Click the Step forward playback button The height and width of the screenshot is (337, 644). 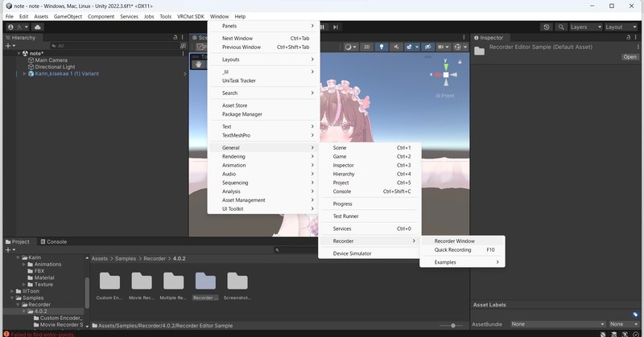point(336,27)
